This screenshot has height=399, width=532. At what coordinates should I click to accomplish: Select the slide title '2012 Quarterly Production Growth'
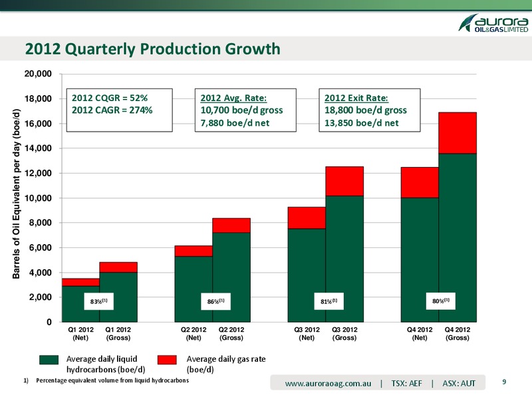click(153, 49)
